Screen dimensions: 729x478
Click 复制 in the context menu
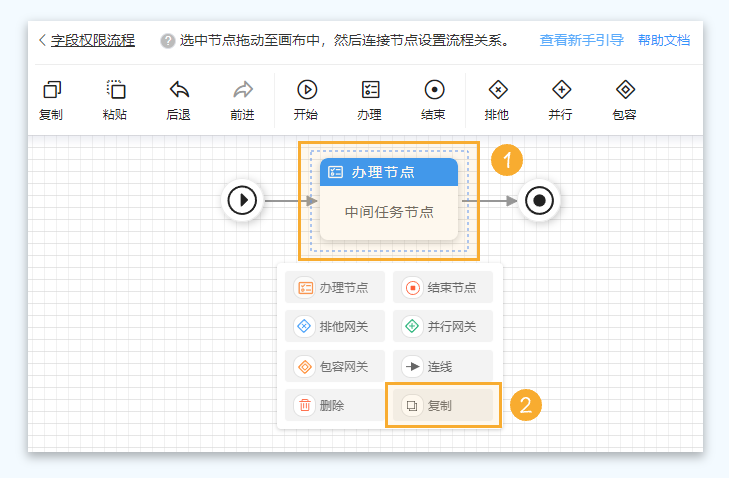(442, 405)
